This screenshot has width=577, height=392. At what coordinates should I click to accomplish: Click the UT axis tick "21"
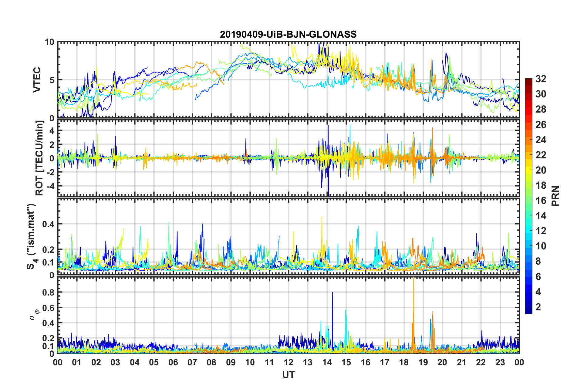coord(462,362)
